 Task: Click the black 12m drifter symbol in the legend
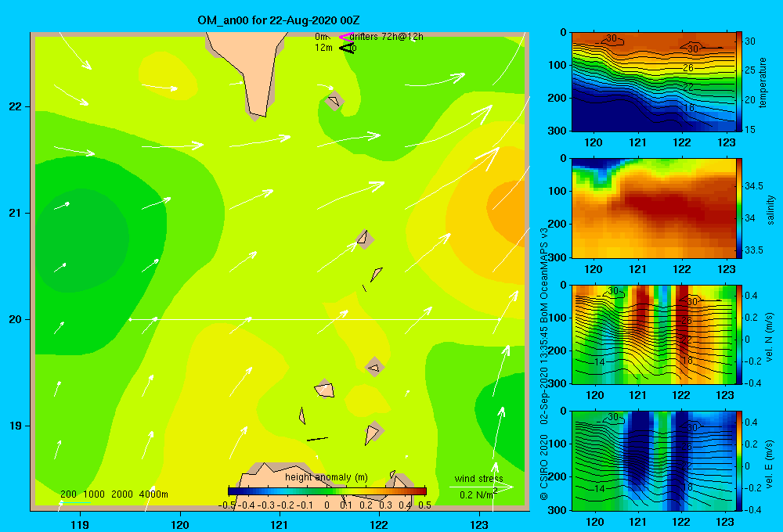point(347,48)
